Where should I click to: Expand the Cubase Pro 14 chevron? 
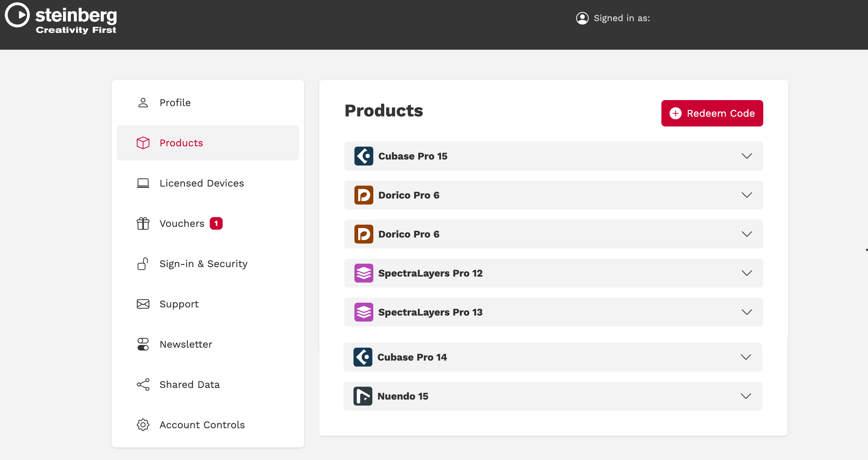[x=746, y=357]
